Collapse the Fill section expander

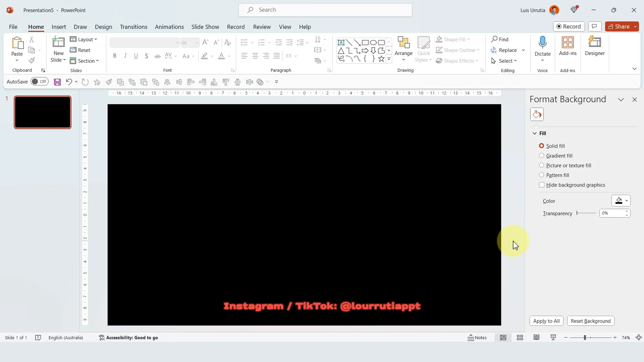535,133
